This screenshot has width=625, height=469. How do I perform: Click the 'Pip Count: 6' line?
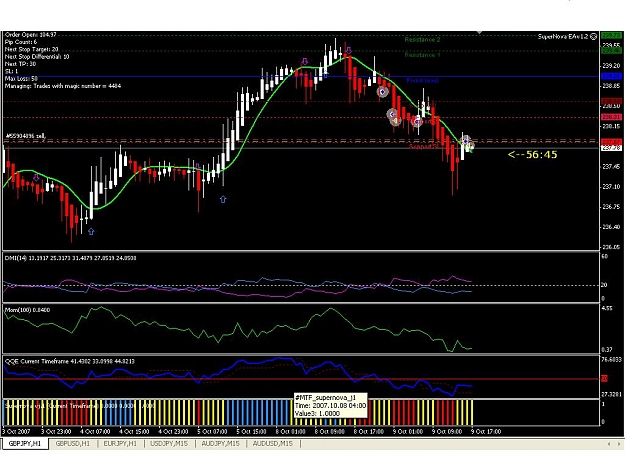tap(21, 42)
